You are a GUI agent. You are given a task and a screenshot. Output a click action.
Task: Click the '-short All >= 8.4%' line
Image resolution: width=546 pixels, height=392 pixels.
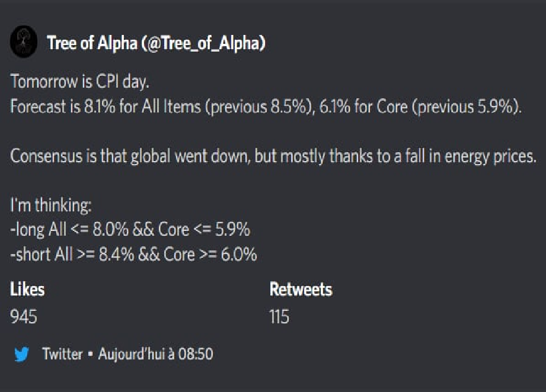click(134, 255)
